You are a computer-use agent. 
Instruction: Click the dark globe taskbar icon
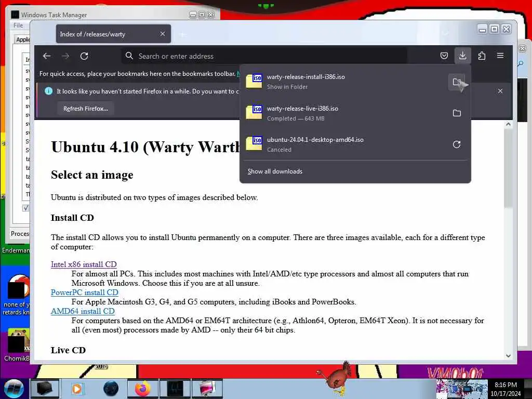click(x=111, y=389)
